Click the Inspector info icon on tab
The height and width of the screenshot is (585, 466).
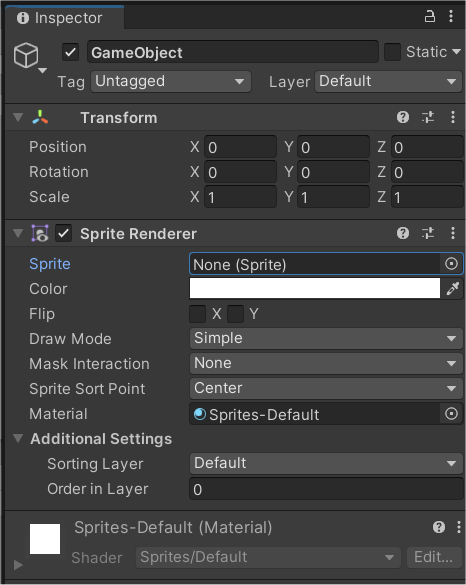23,18
